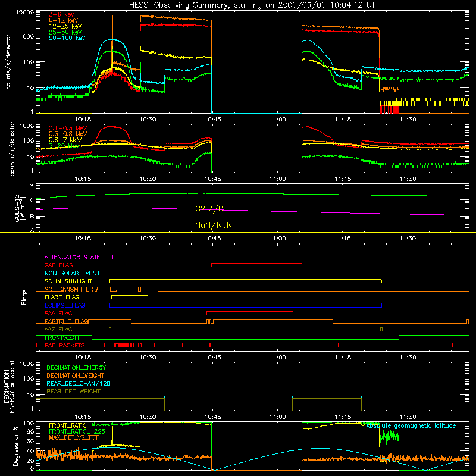Click the SC_TRANSMITTER flag label
Screen dimensions: 476x476
pyautogui.click(x=71, y=289)
